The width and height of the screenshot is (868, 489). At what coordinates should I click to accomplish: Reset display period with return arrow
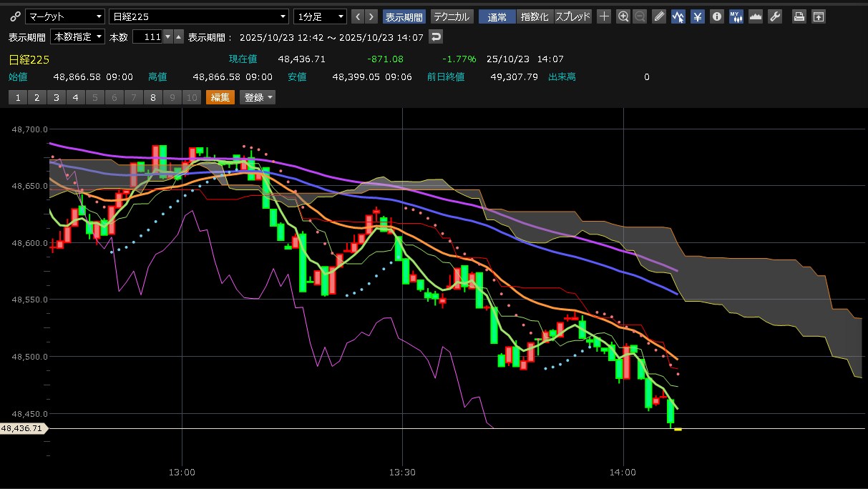(x=436, y=37)
